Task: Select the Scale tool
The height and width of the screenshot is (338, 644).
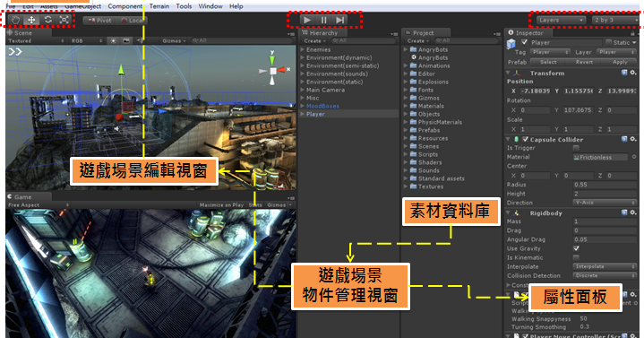Action: coord(64,20)
